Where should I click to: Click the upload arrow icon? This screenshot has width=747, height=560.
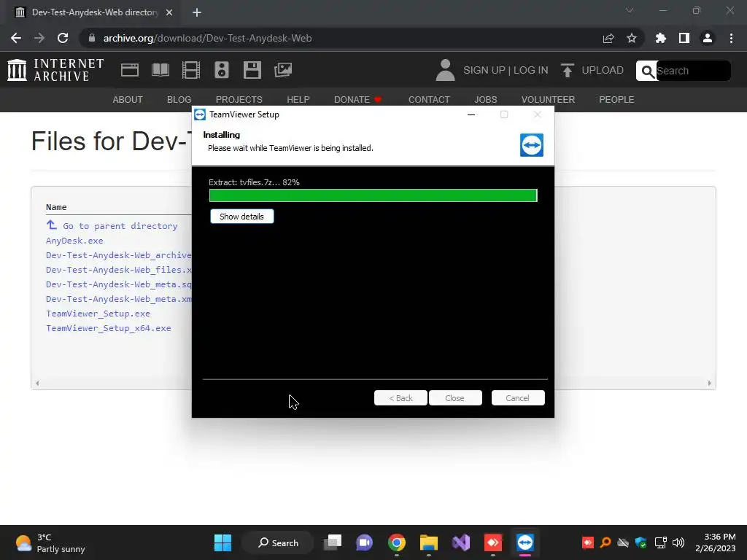(x=567, y=70)
